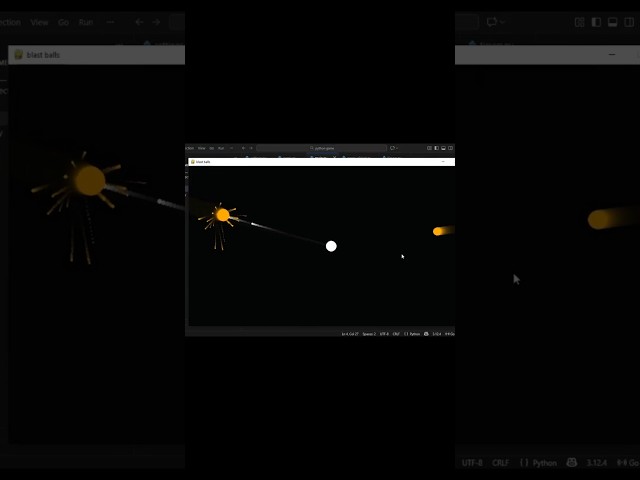Minimize the blast balls game window
The image size is (640, 480).
[x=443, y=162]
